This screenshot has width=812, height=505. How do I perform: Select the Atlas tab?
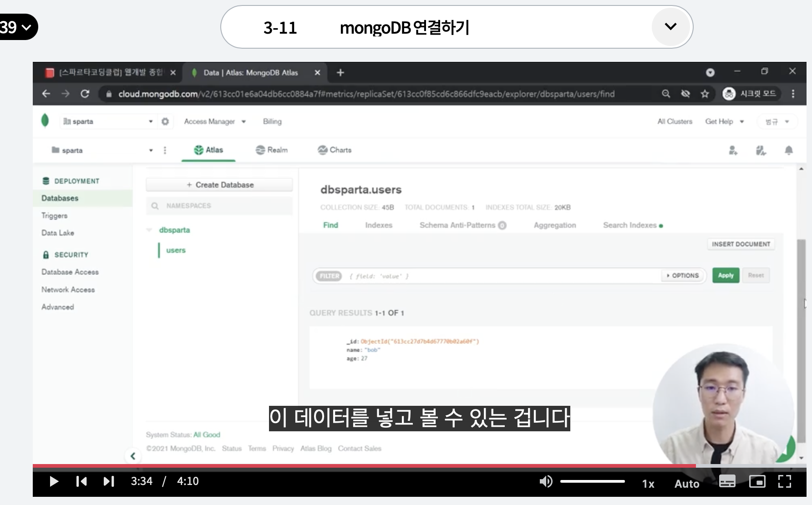(x=208, y=150)
